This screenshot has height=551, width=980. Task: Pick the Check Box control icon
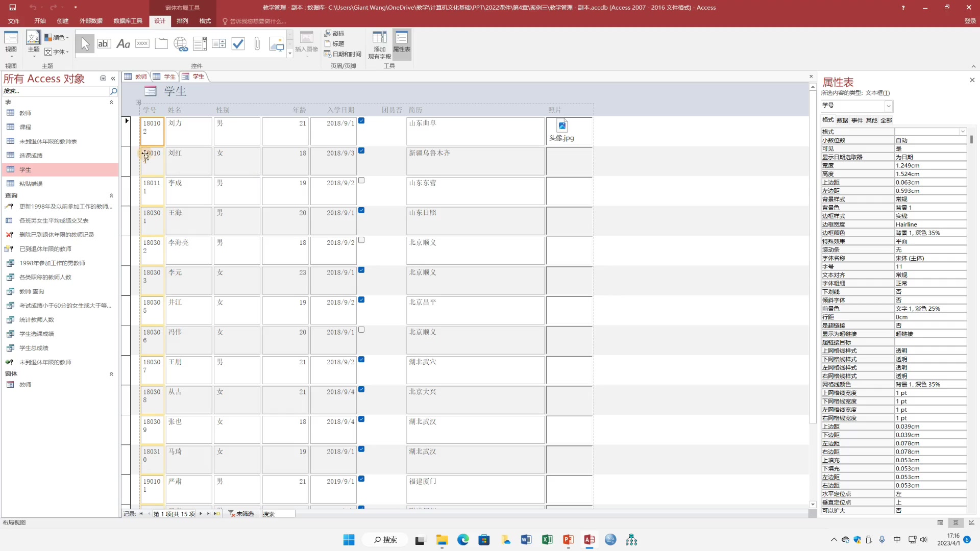click(238, 44)
